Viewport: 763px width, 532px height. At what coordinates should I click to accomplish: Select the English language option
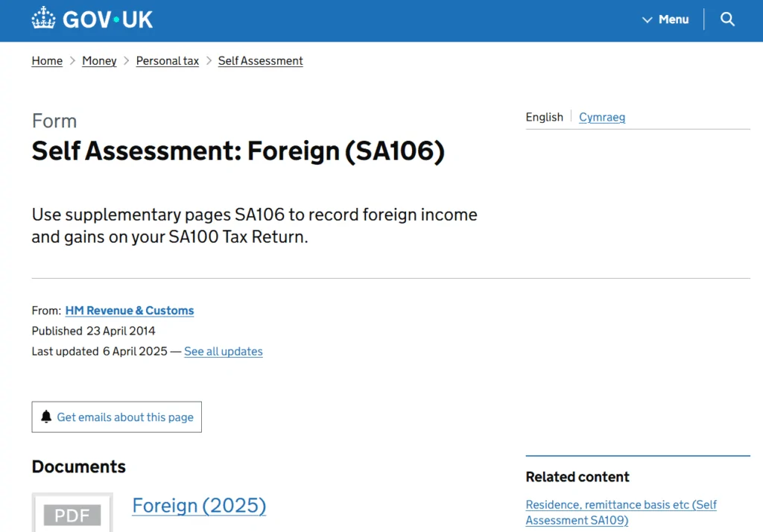tap(544, 117)
